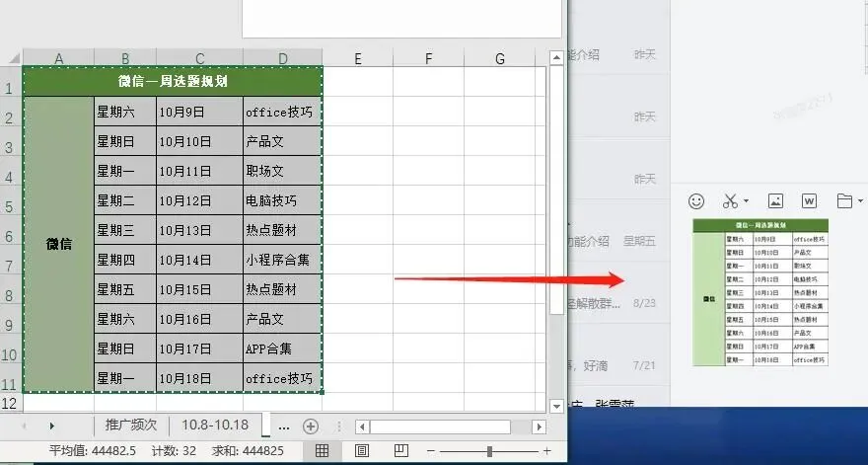Viewport: 868px width, 465px height.
Task: Click the next sheet navigation arrow
Action: 52,426
